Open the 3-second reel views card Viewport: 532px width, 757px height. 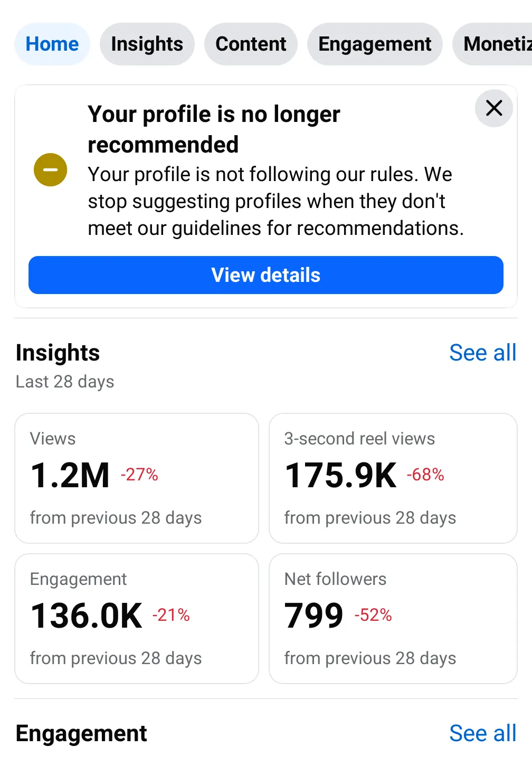coord(393,478)
